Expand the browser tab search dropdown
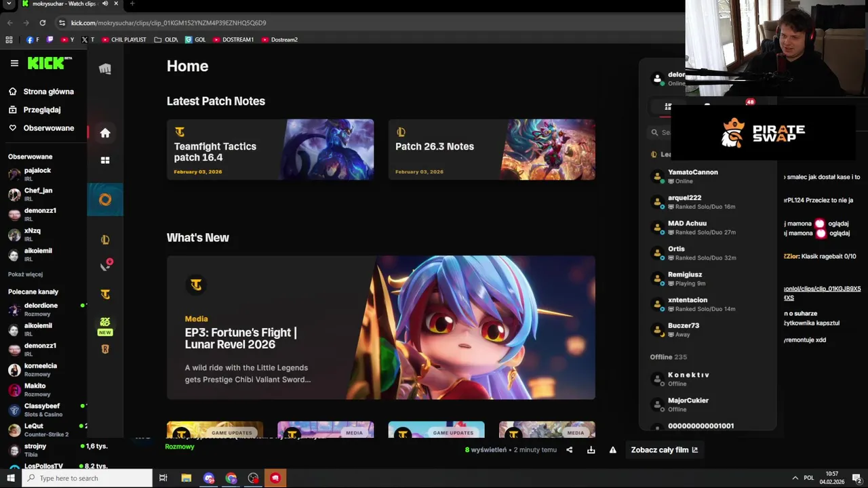Image resolution: width=868 pixels, height=488 pixels. tap(9, 3)
